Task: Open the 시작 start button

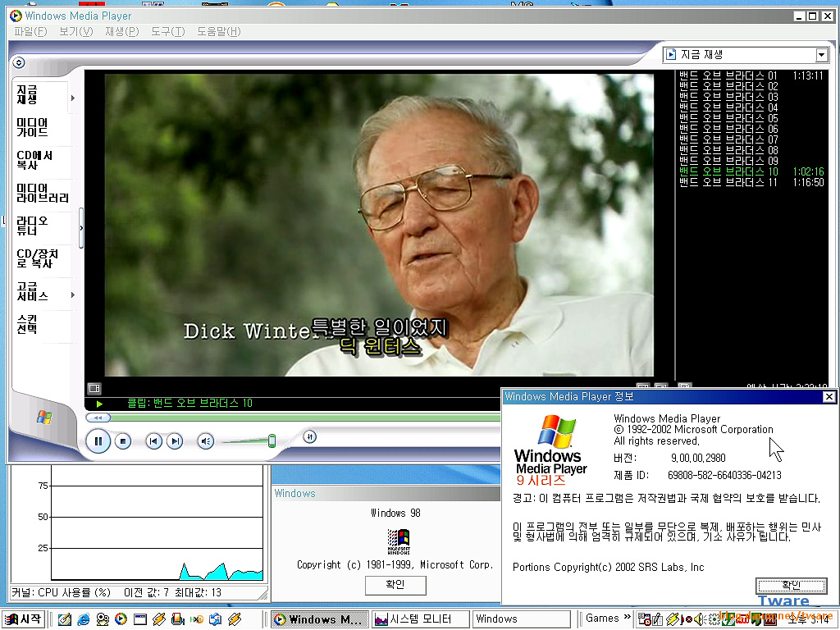Action: click(x=24, y=619)
